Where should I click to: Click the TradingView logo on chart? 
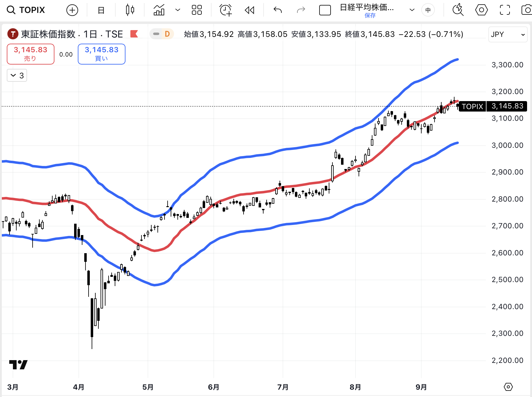pos(18,364)
